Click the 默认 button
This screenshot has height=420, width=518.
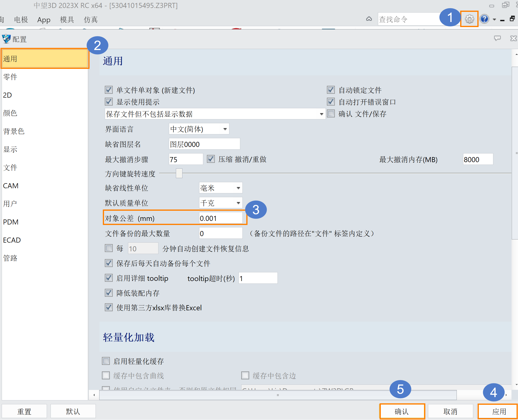pos(73,411)
